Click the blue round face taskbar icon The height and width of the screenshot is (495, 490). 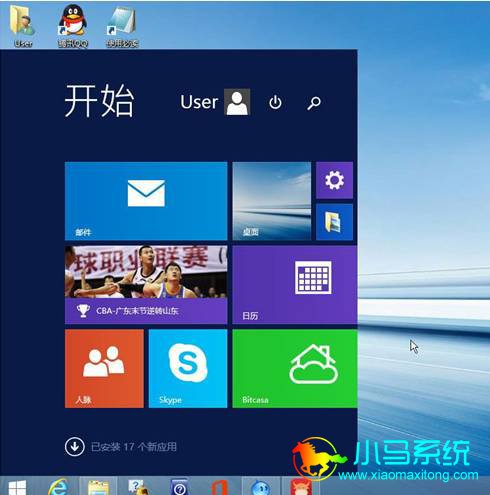261,487
